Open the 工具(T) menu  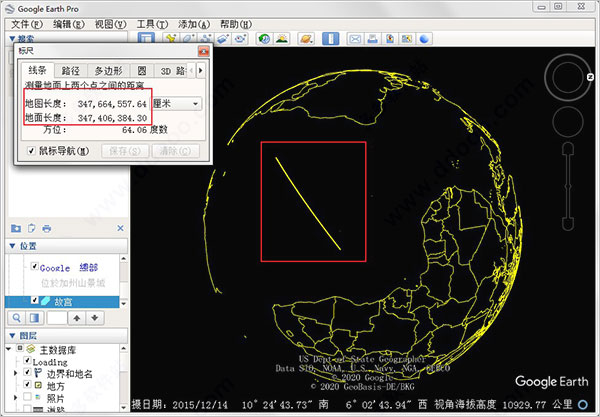152,24
